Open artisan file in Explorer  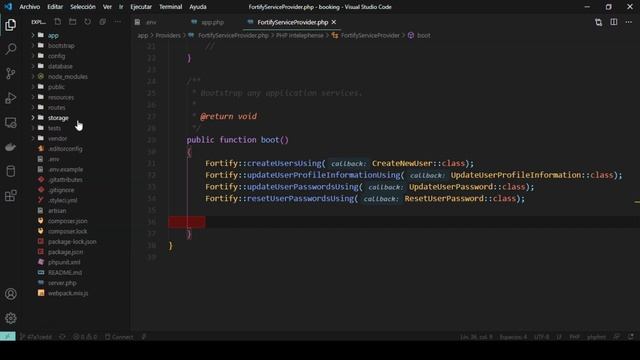click(57, 211)
